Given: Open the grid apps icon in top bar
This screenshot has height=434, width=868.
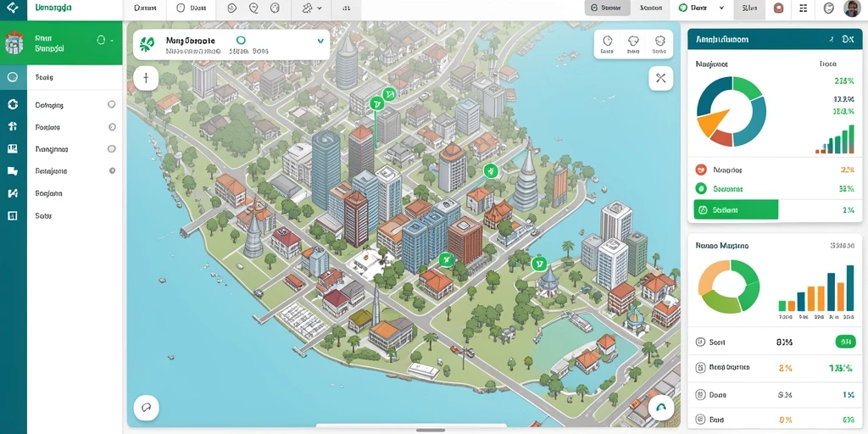Looking at the screenshot, I should click(804, 8).
